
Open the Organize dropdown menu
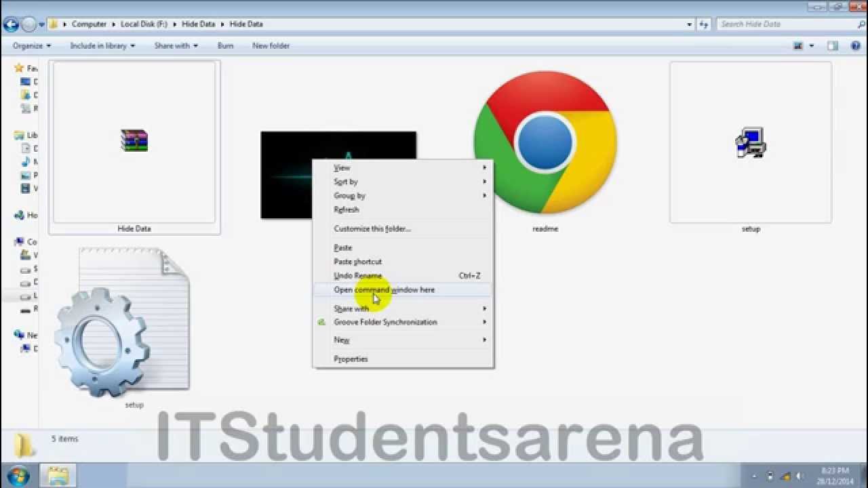(32, 46)
